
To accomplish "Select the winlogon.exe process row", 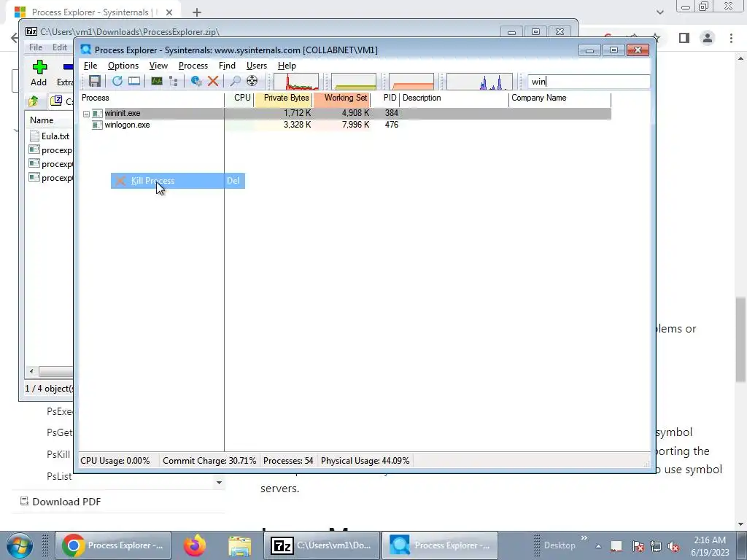I will [x=345, y=125].
